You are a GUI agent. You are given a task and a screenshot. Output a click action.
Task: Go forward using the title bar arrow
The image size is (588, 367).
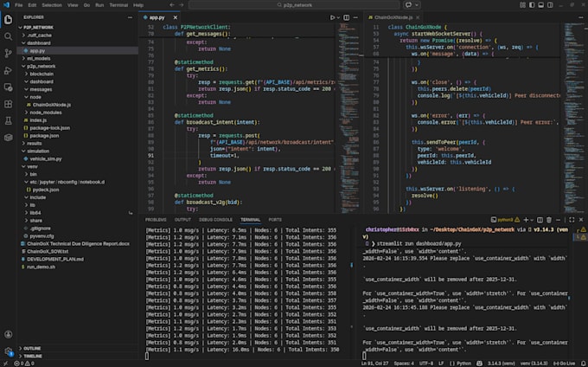point(182,5)
